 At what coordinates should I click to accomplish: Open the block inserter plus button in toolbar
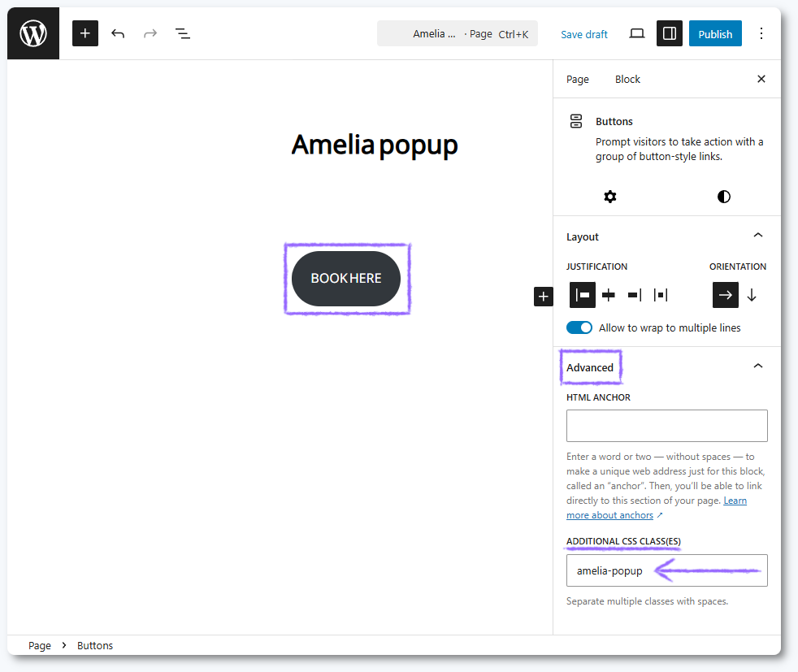click(x=85, y=34)
